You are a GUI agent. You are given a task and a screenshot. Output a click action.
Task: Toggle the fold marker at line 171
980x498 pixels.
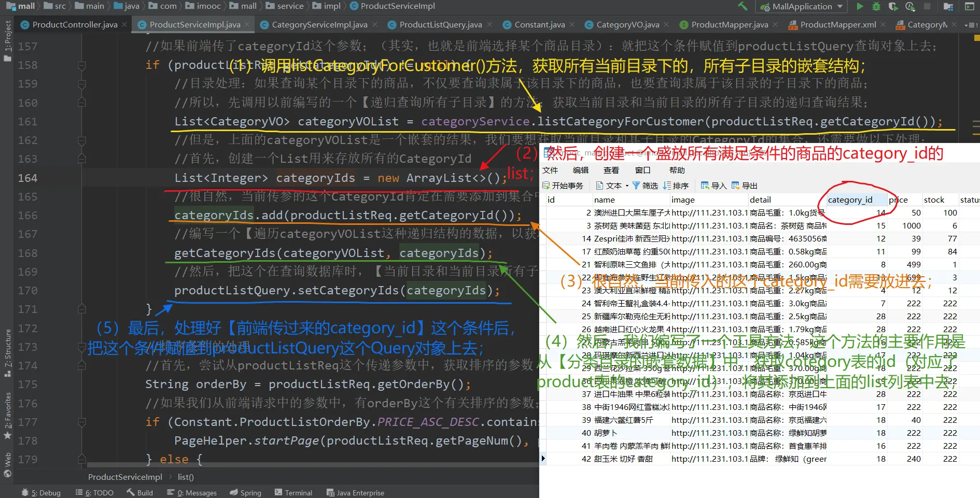tap(81, 309)
